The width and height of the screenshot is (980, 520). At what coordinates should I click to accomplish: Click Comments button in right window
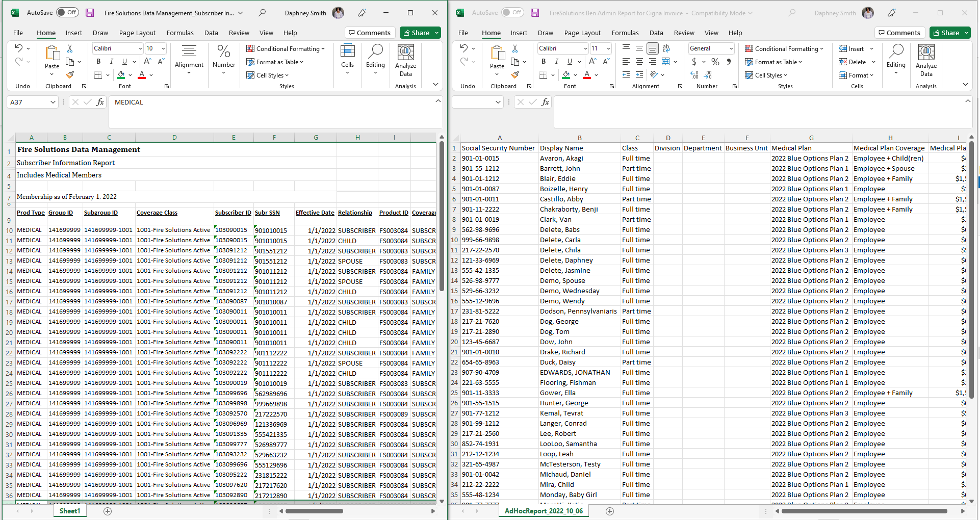click(x=899, y=33)
